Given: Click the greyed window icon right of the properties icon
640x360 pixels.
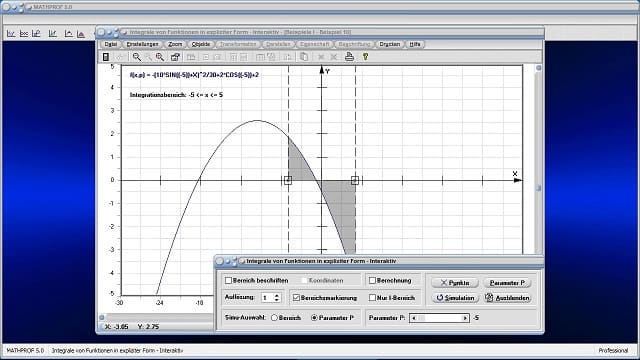Looking at the screenshot, I should tap(191, 58).
